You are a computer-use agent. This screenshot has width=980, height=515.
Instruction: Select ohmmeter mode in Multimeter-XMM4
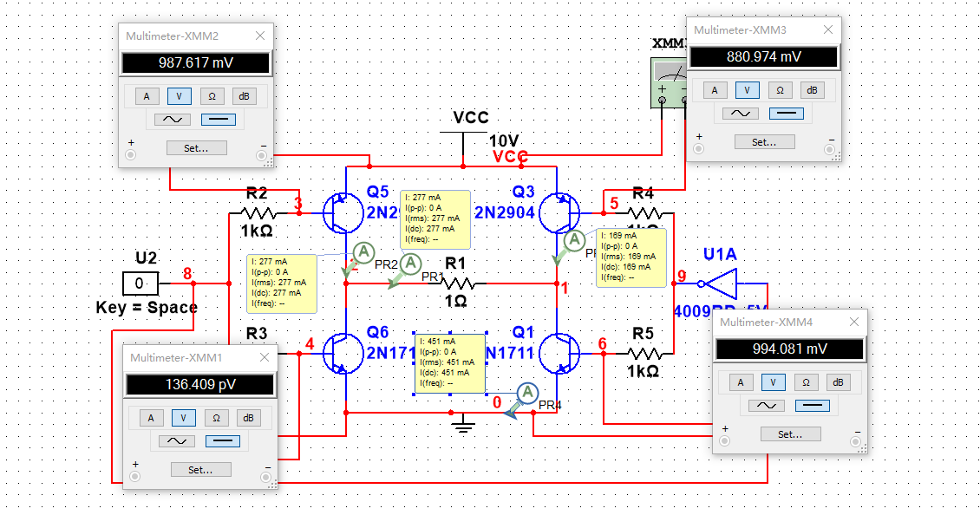point(807,382)
